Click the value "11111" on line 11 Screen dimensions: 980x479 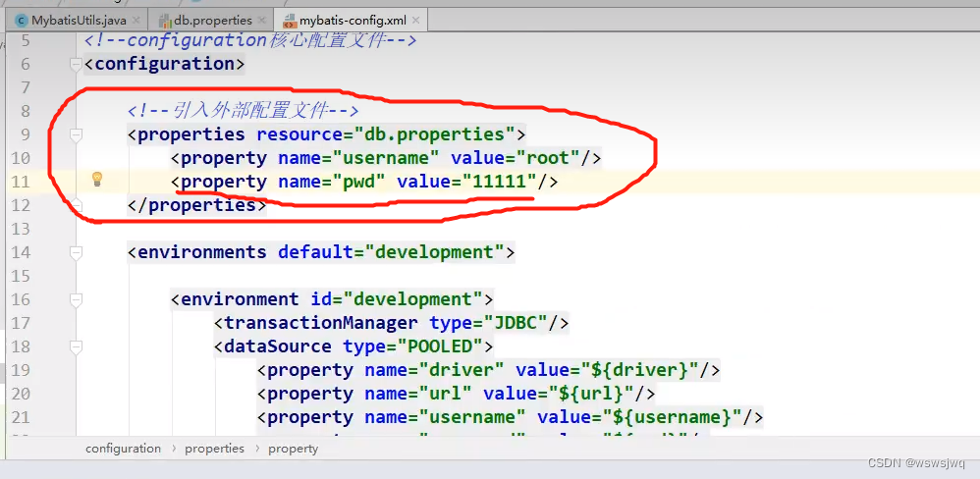[500, 182]
